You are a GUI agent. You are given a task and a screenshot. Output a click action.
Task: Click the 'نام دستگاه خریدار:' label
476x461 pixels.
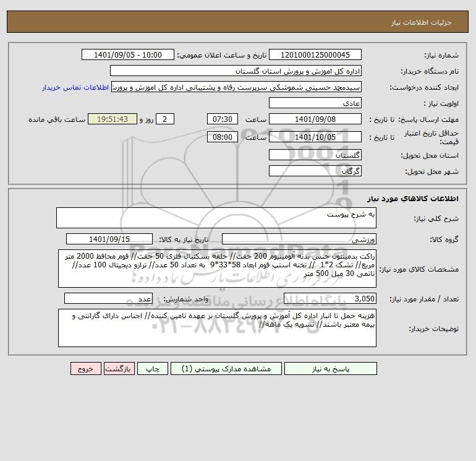point(430,71)
